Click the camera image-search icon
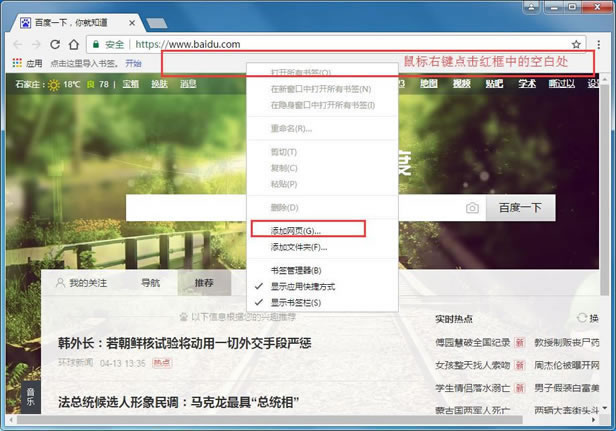This screenshot has height=431, width=616. coord(472,208)
